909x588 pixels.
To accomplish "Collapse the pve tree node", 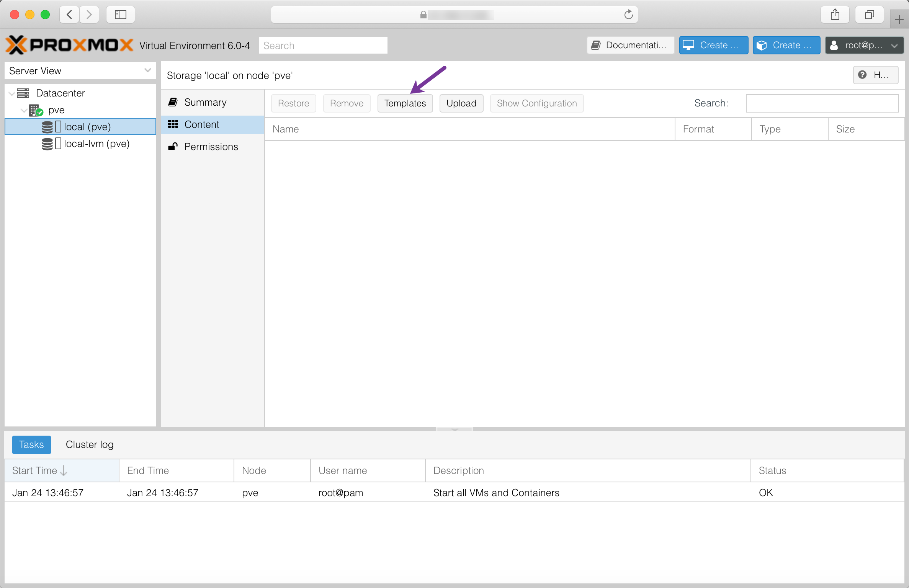I will pos(24,110).
